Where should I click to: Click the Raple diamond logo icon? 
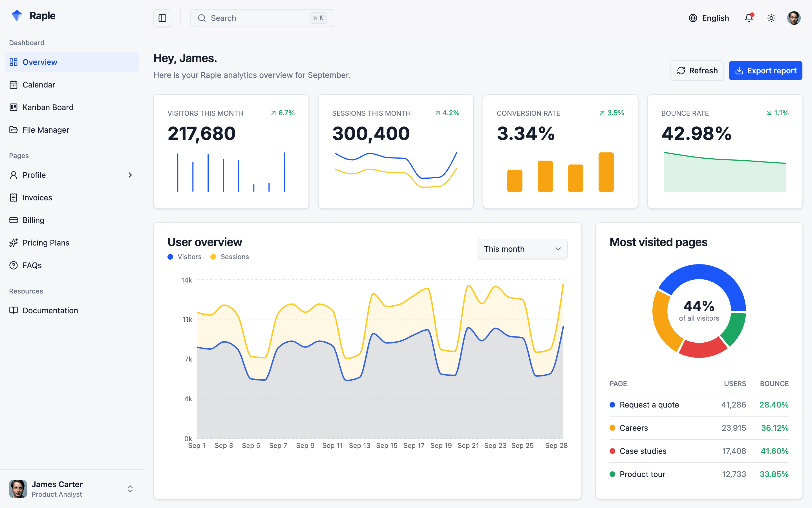click(17, 16)
